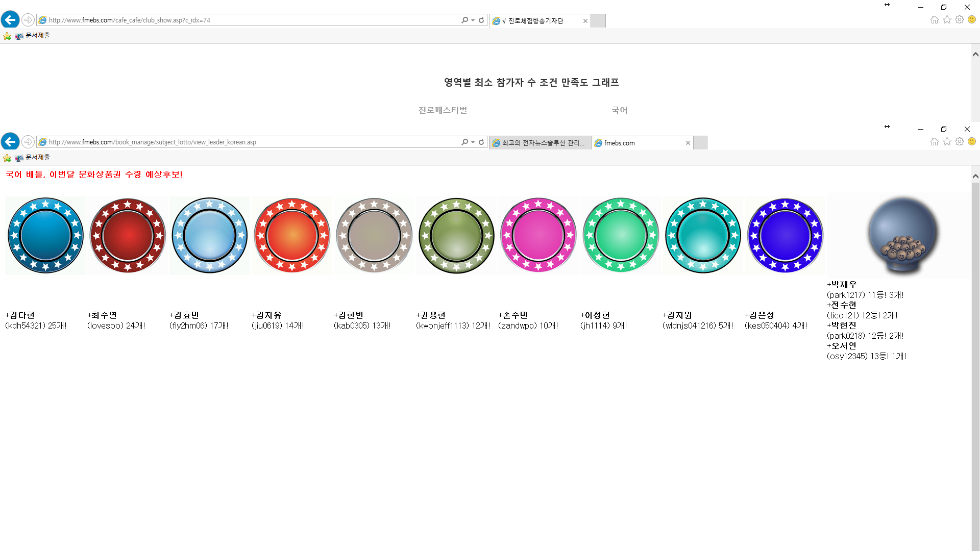
Task: Click smiley feedback icon in rear window
Action: click(972, 19)
